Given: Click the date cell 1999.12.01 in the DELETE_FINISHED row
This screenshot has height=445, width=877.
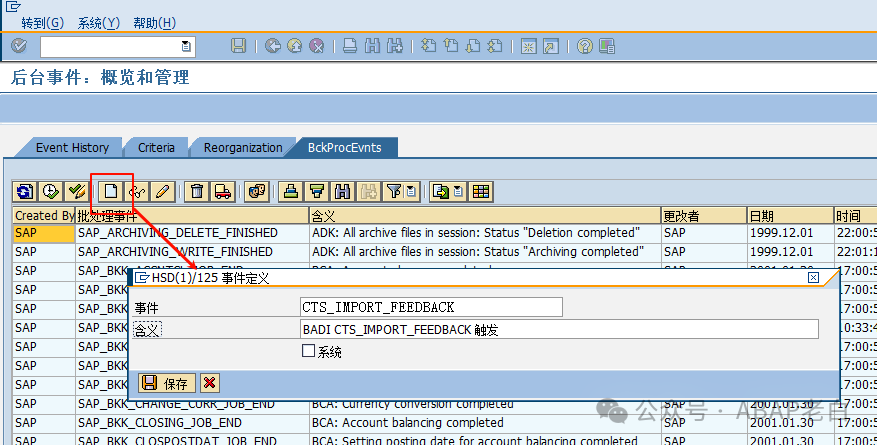Looking at the screenshot, I should point(790,233).
